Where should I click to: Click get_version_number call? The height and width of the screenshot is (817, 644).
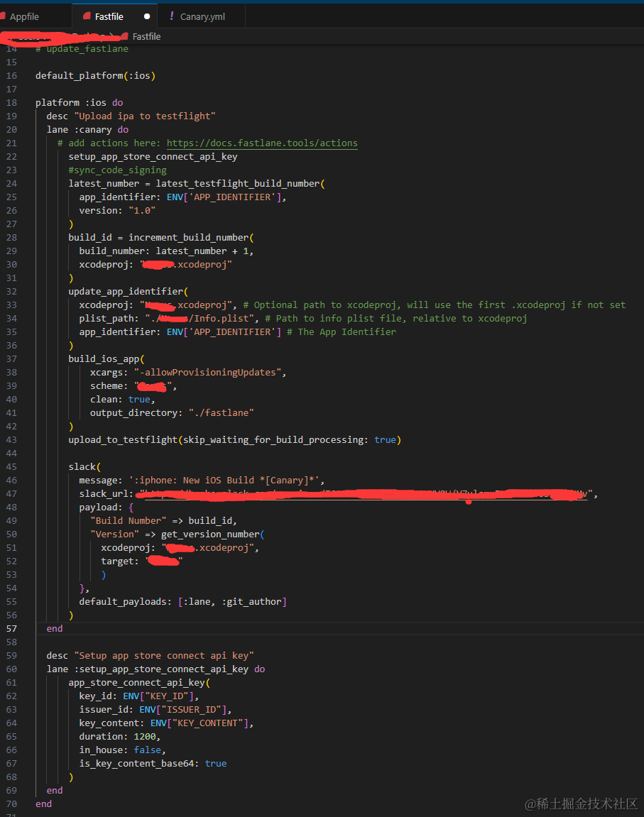coord(212,534)
